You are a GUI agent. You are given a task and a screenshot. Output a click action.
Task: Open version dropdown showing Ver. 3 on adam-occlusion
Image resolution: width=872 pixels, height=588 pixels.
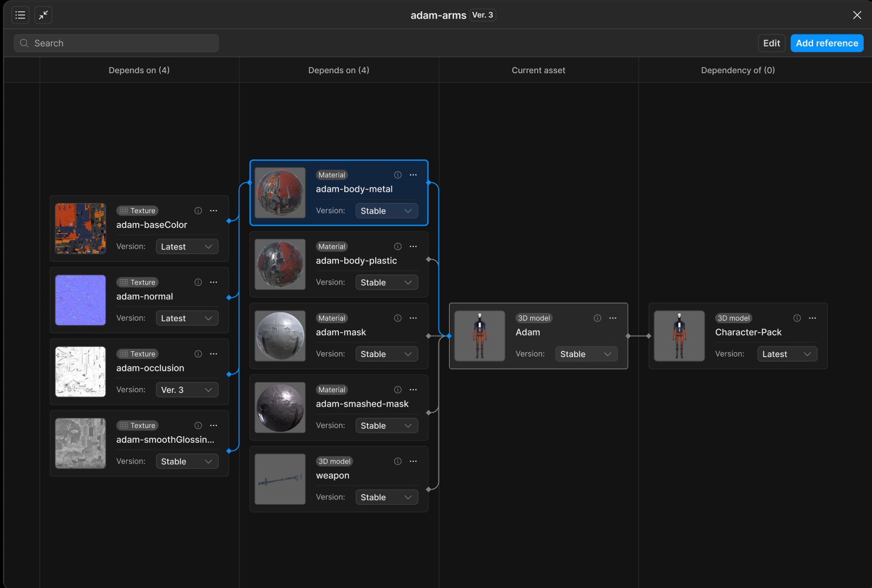[x=186, y=389]
